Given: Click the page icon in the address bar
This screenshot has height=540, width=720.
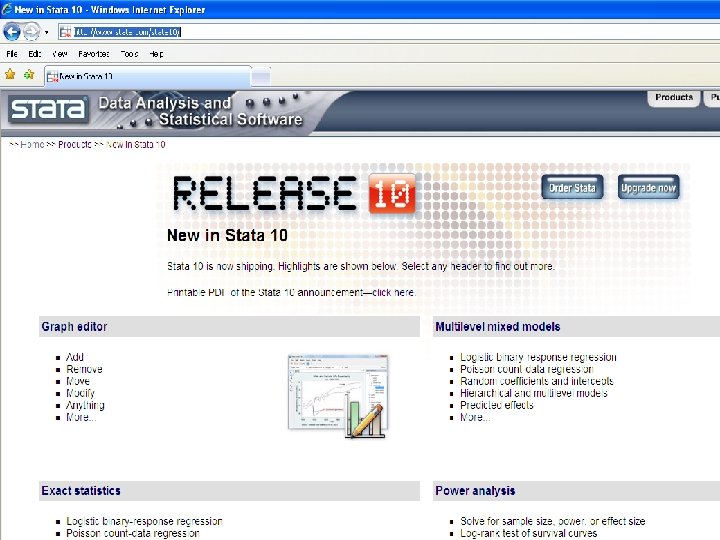Looking at the screenshot, I should [66, 32].
